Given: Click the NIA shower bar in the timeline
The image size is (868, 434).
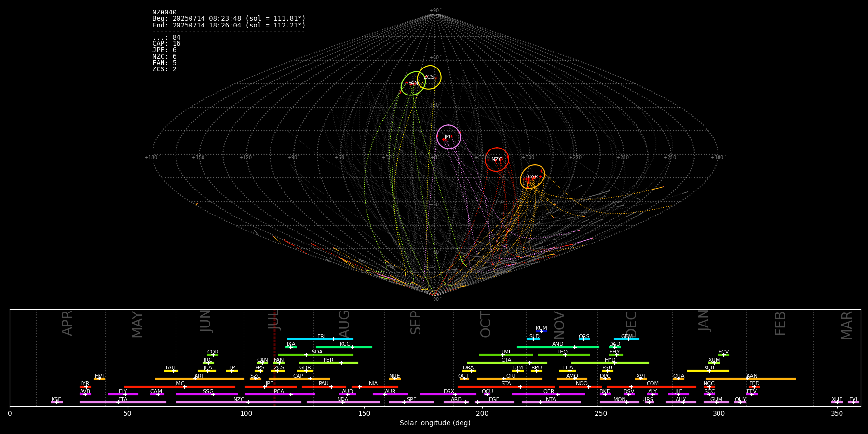Looking at the screenshot, I should [x=375, y=387].
